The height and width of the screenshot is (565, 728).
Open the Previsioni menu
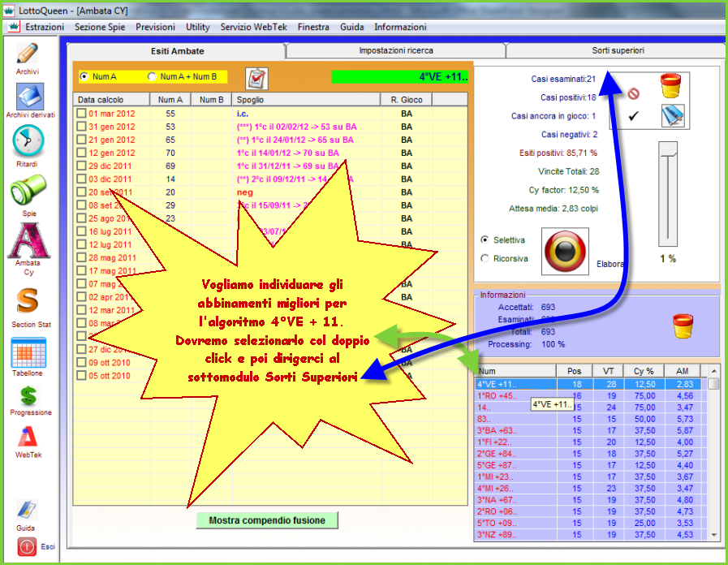(x=155, y=27)
